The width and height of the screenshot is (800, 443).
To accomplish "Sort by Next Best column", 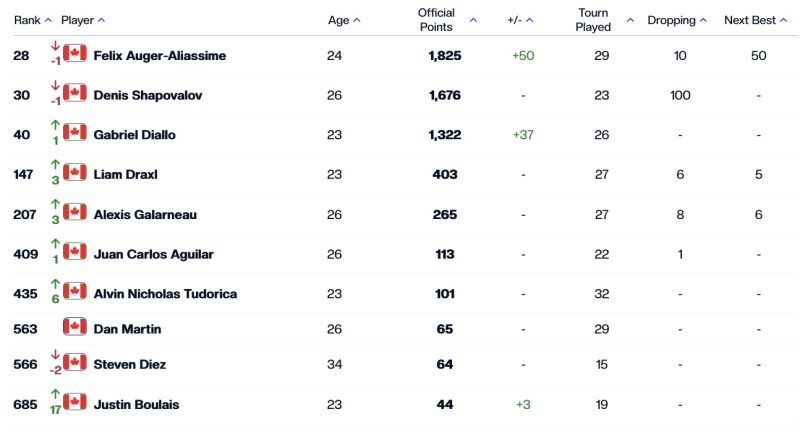I will click(755, 20).
